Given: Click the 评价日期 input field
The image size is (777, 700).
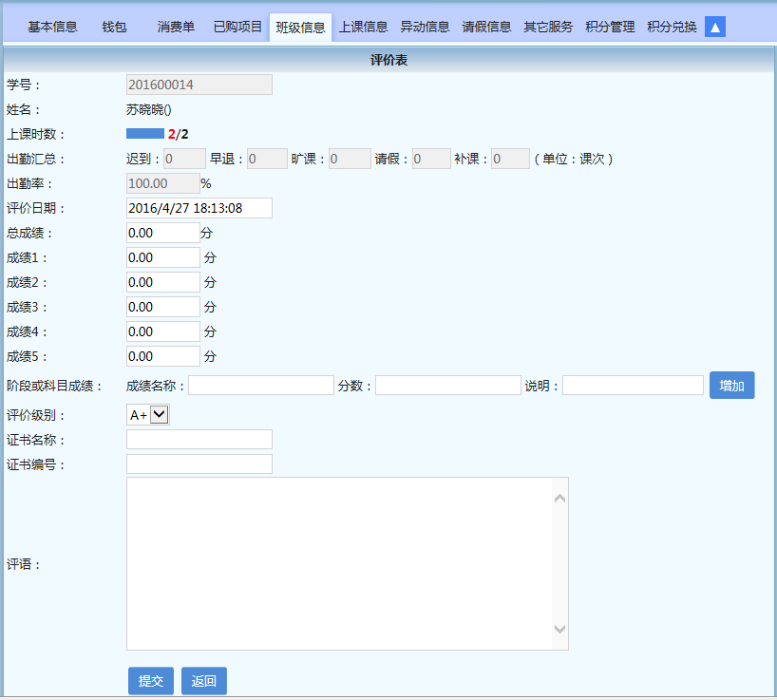Looking at the screenshot, I should click(199, 208).
